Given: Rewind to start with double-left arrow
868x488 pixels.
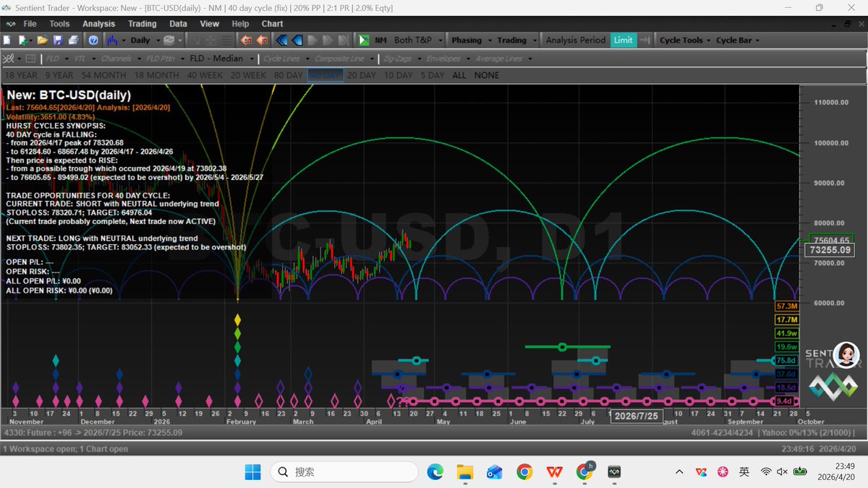Looking at the screenshot, I should coord(281,40).
